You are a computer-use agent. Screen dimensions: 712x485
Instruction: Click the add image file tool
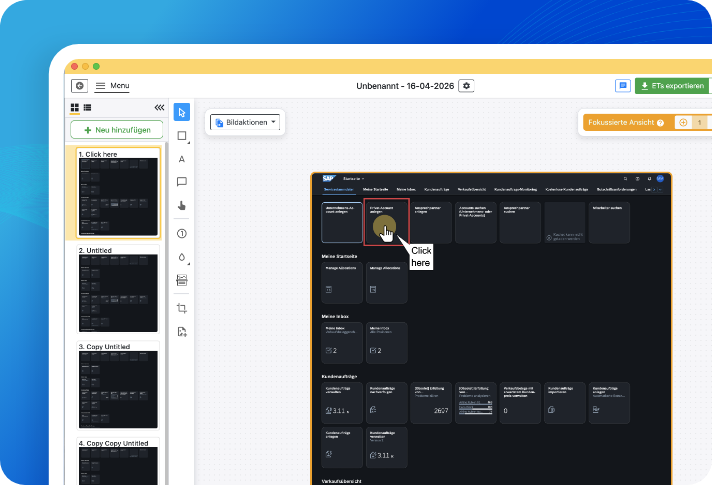coord(182,332)
